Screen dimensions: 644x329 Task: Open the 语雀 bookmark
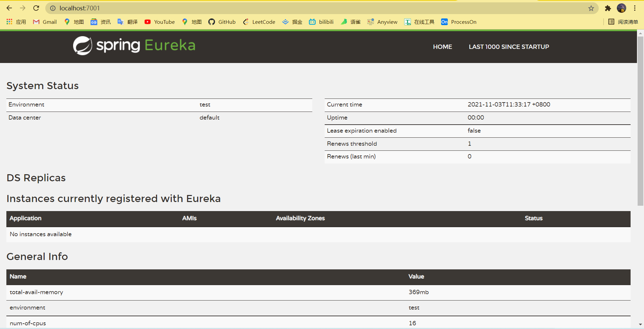[351, 22]
